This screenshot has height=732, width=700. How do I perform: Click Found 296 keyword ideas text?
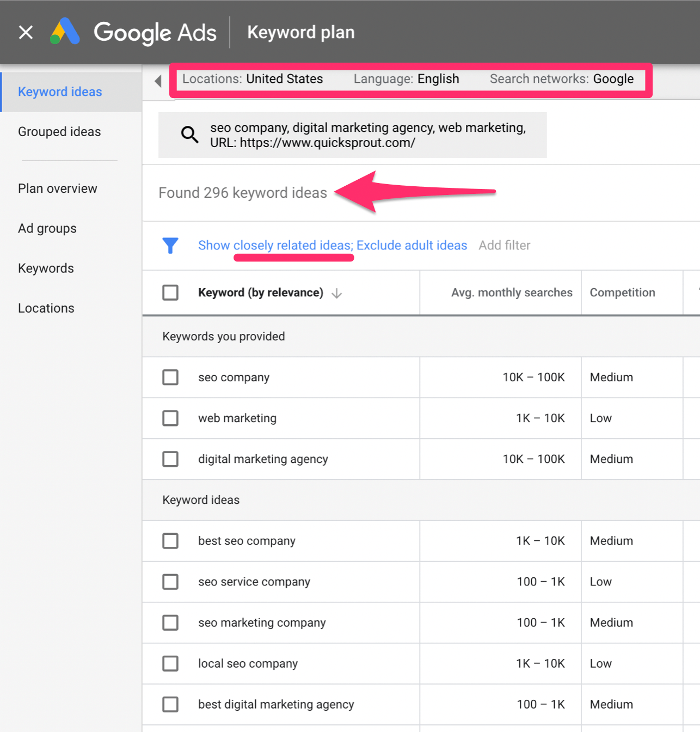[x=243, y=193]
